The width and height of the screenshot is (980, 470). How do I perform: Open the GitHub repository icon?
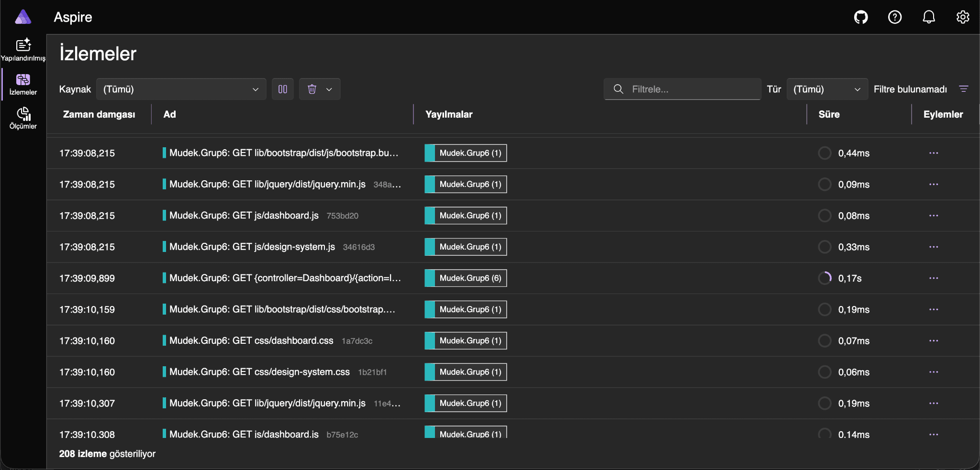point(861,17)
